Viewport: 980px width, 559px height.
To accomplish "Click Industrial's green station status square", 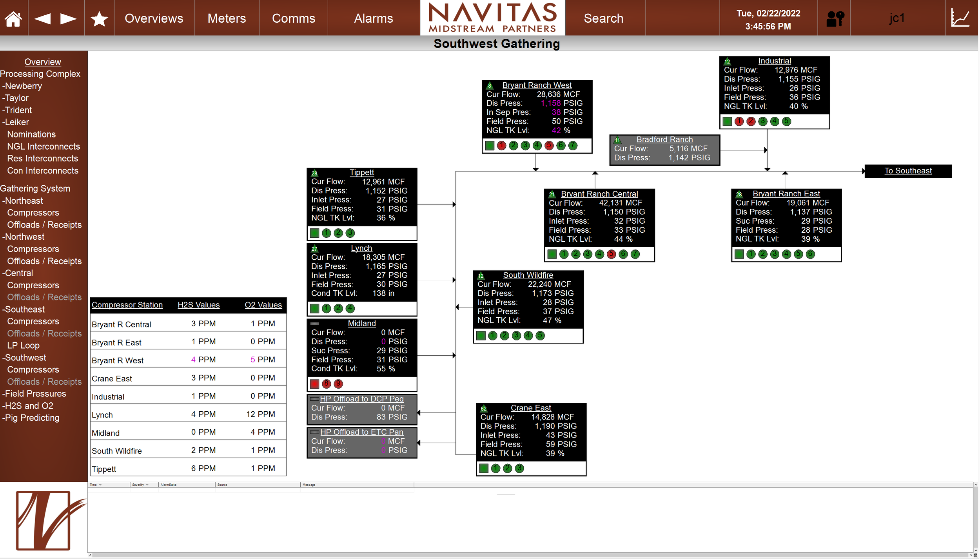I will pyautogui.click(x=727, y=121).
